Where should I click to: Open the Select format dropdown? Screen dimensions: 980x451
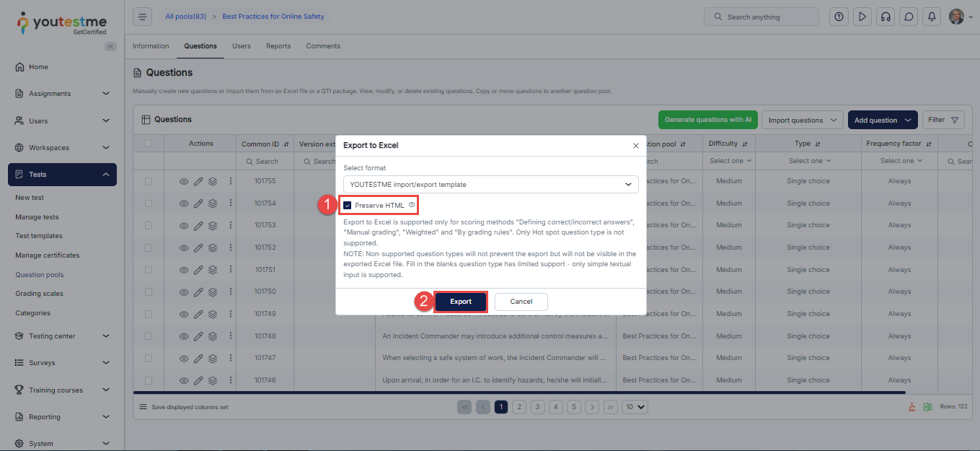(490, 185)
